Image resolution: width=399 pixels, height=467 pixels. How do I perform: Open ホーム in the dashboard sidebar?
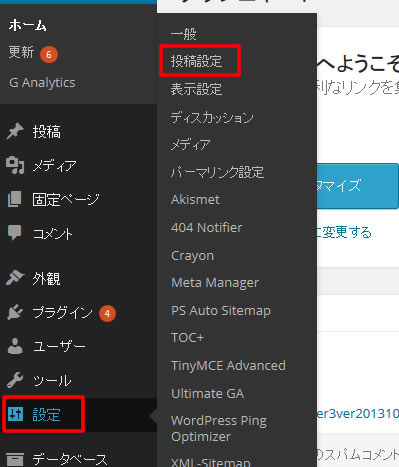tap(28, 25)
